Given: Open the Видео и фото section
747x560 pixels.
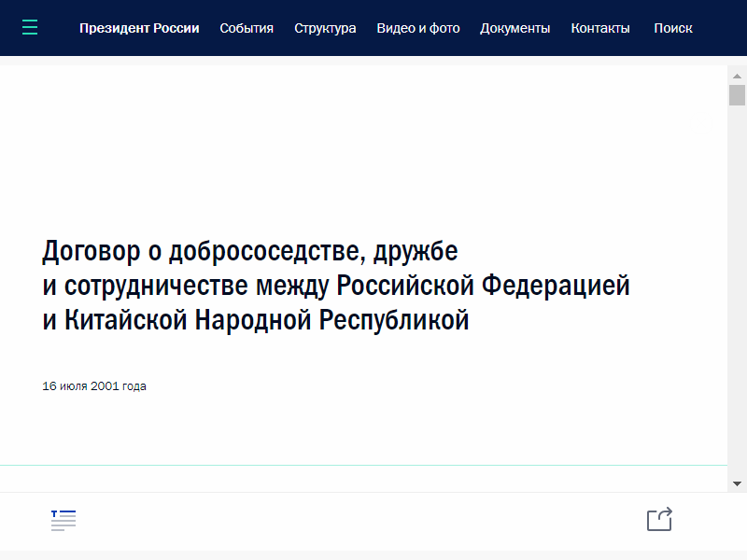Looking at the screenshot, I should [x=417, y=28].
